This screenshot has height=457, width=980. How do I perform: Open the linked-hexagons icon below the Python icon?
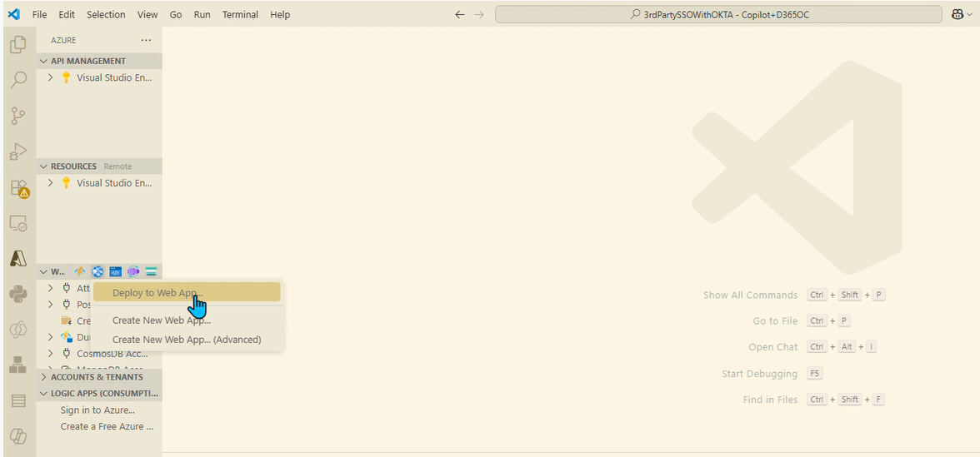(x=18, y=330)
